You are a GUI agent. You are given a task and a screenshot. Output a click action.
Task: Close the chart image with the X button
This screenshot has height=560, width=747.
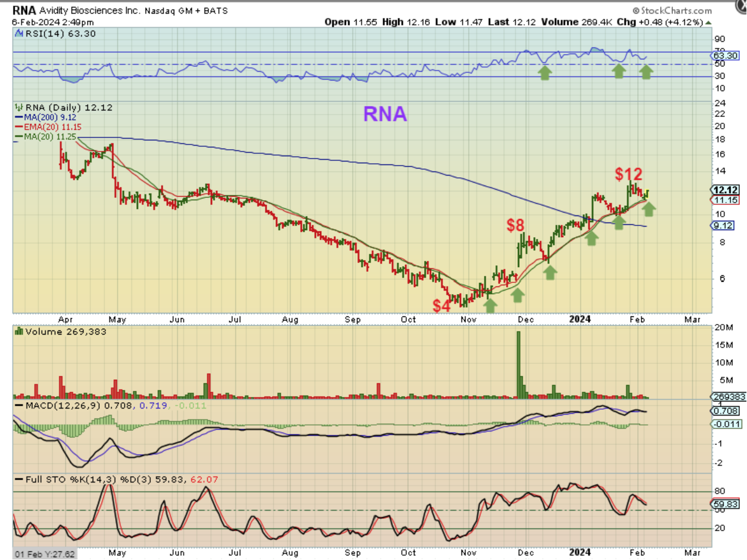click(x=741, y=5)
